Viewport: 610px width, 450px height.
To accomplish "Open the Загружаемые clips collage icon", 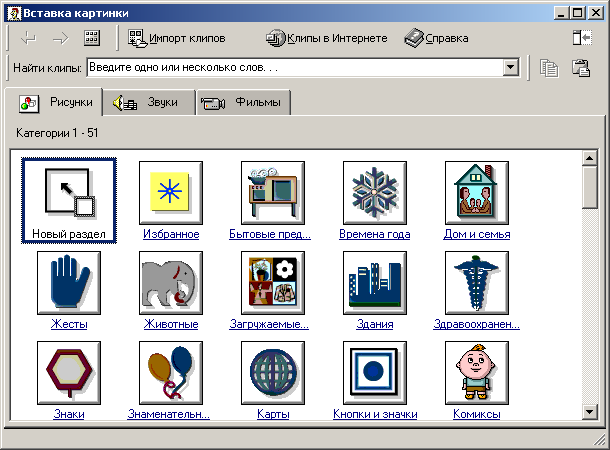I will point(273,283).
